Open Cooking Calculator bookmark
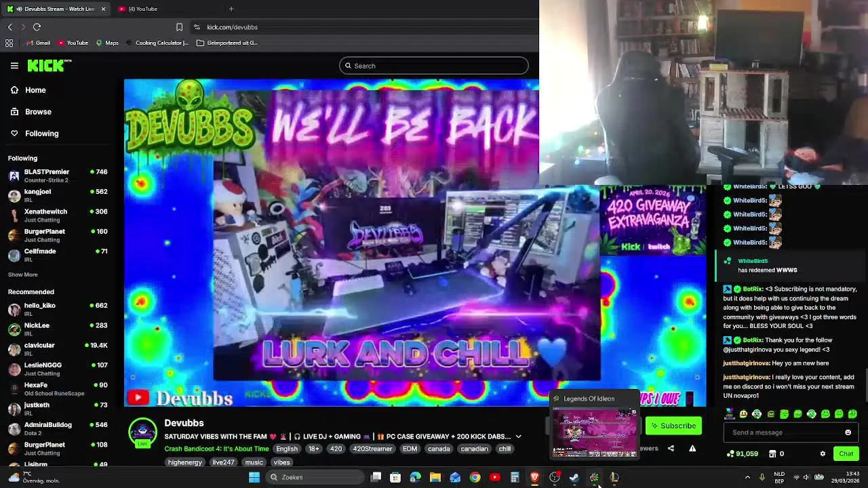The height and width of the screenshot is (488, 868). pyautogui.click(x=157, y=43)
